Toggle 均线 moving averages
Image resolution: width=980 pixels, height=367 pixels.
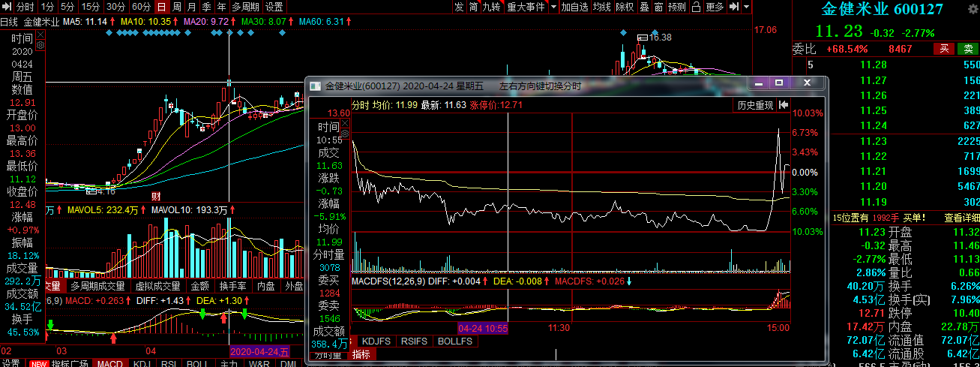601,7
